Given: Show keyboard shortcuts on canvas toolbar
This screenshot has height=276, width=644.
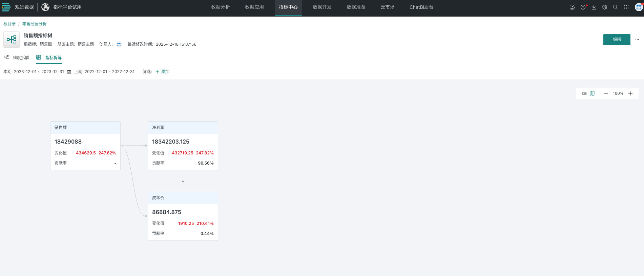Looking at the screenshot, I should click(x=584, y=93).
